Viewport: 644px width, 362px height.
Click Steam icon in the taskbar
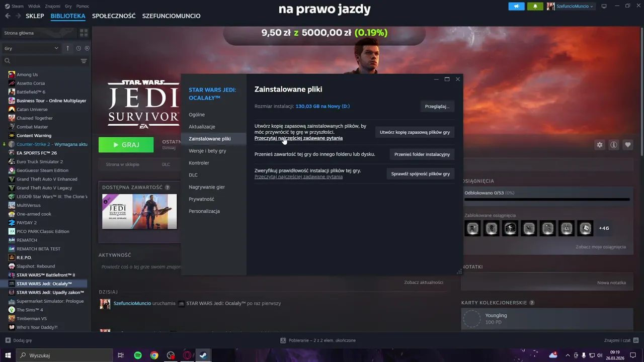click(203, 355)
